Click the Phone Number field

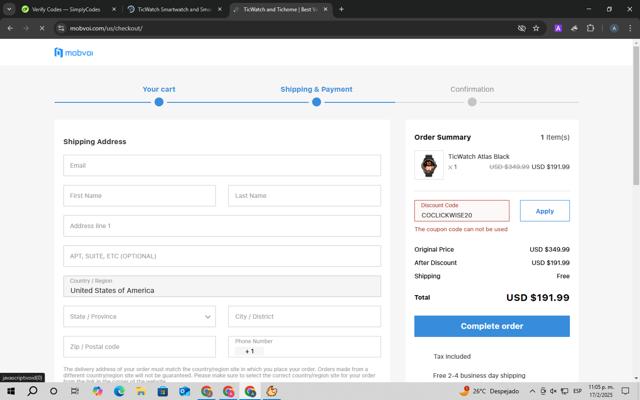[304, 347]
